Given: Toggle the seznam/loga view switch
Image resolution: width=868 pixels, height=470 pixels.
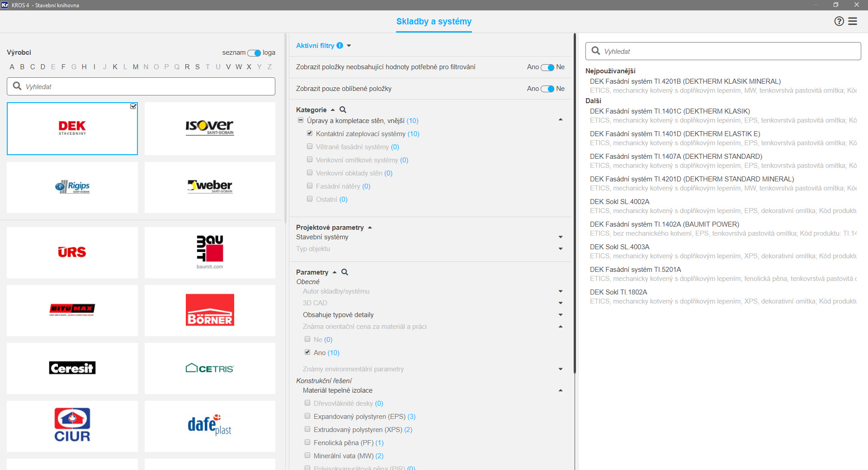Looking at the screenshot, I should 254,53.
